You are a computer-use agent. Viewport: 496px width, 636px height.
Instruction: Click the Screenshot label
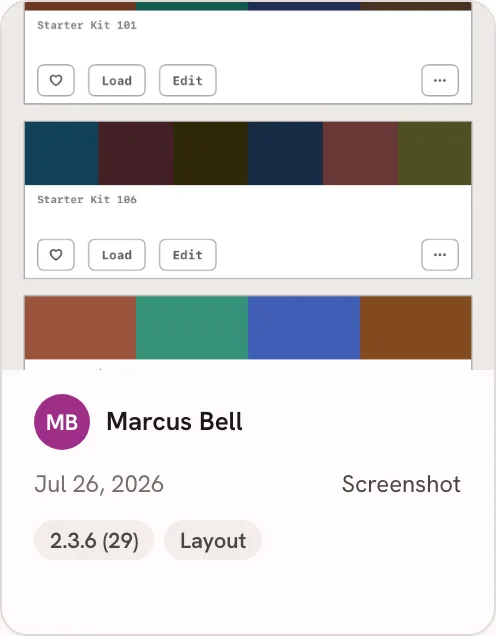[401, 484]
